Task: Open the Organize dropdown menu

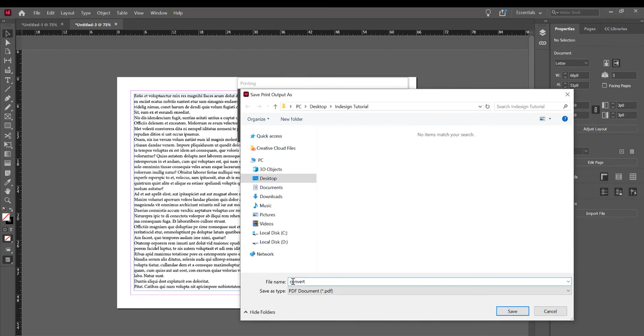Action: coord(258,119)
